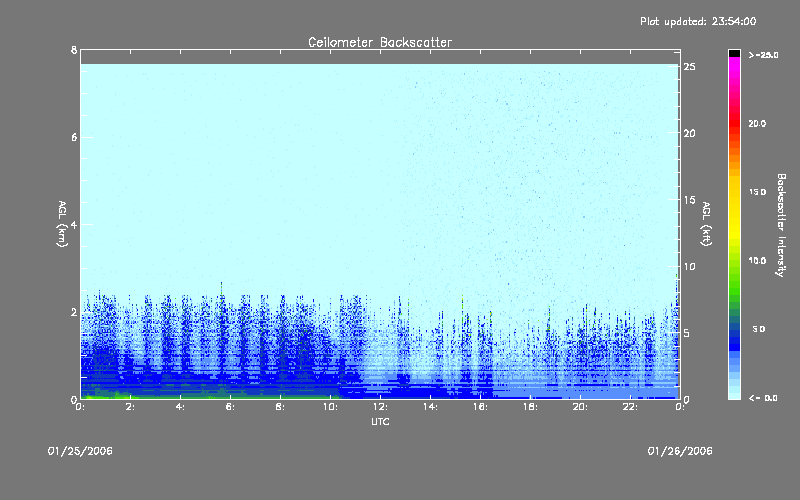Image resolution: width=800 pixels, height=500 pixels.
Task: Click the start date 01/25/2006
Action: tap(80, 451)
